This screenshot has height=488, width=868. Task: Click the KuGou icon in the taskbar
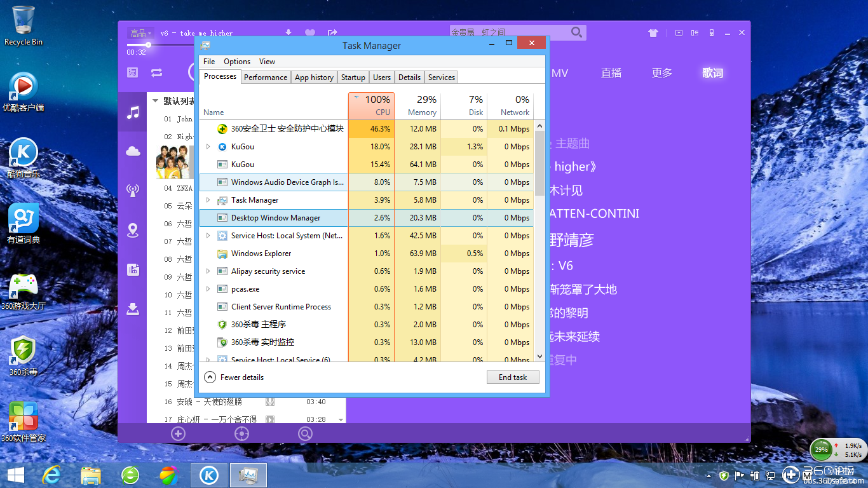209,475
